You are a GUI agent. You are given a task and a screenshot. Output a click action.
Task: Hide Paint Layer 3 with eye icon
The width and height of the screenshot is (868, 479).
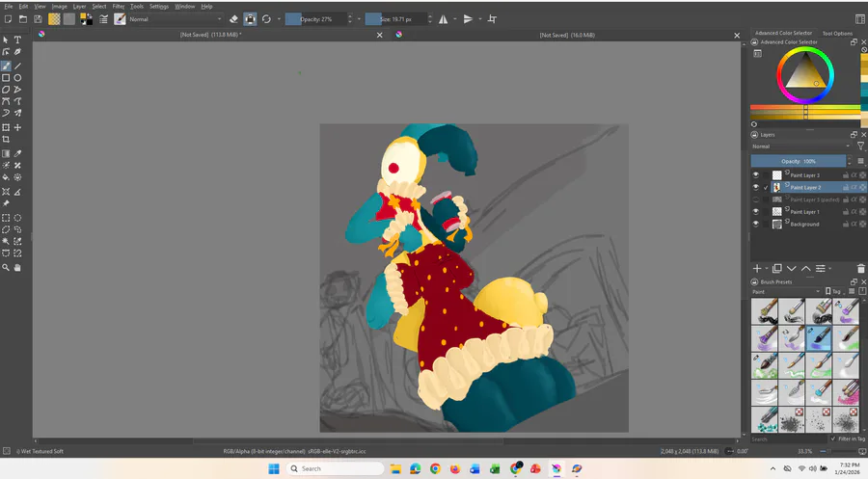755,174
